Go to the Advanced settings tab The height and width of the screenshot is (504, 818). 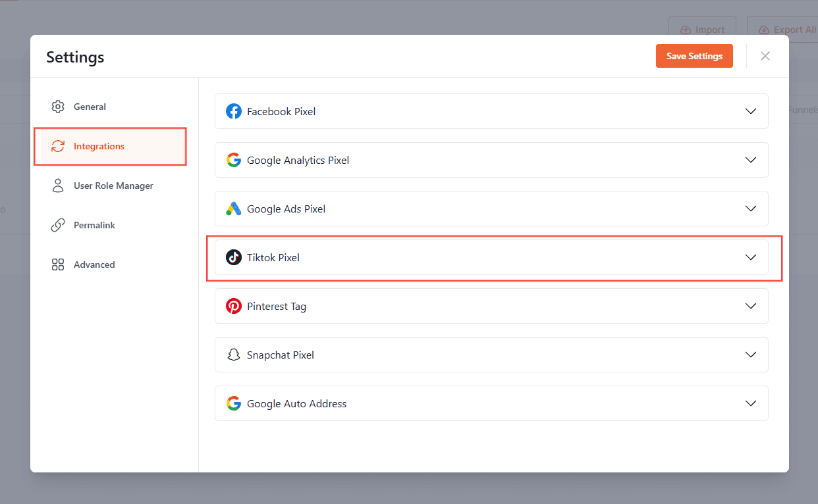coord(94,265)
